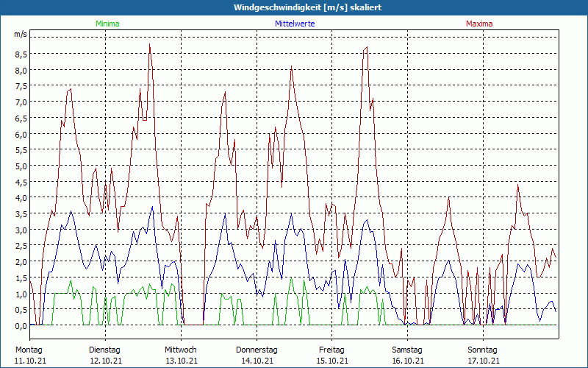Click the 6,5 y-axis value
This screenshot has height=368, width=588.
point(21,118)
